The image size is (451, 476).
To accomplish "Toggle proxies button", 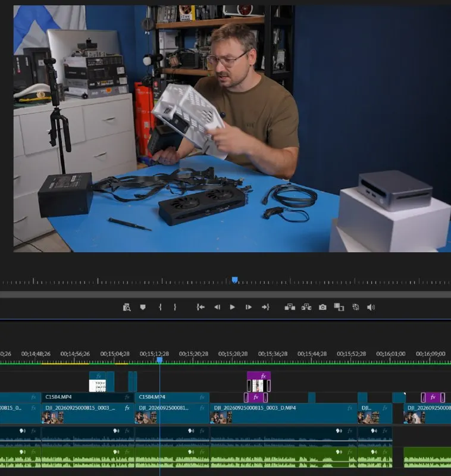I will pos(355,307).
